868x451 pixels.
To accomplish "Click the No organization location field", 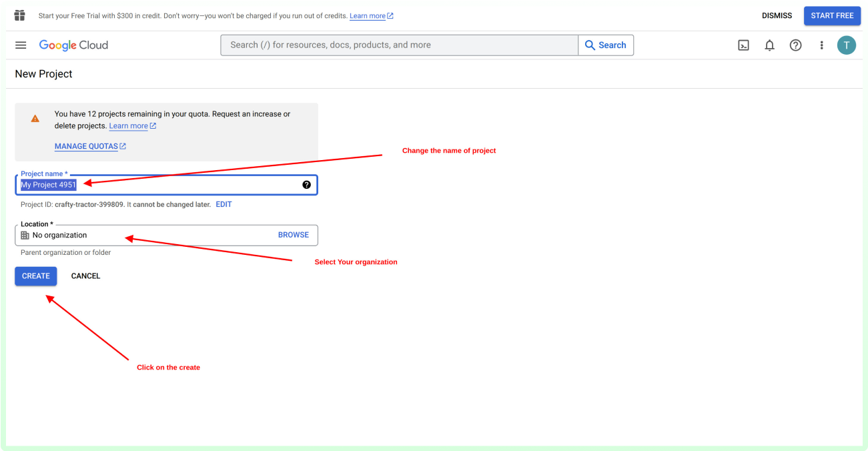I will click(147, 236).
